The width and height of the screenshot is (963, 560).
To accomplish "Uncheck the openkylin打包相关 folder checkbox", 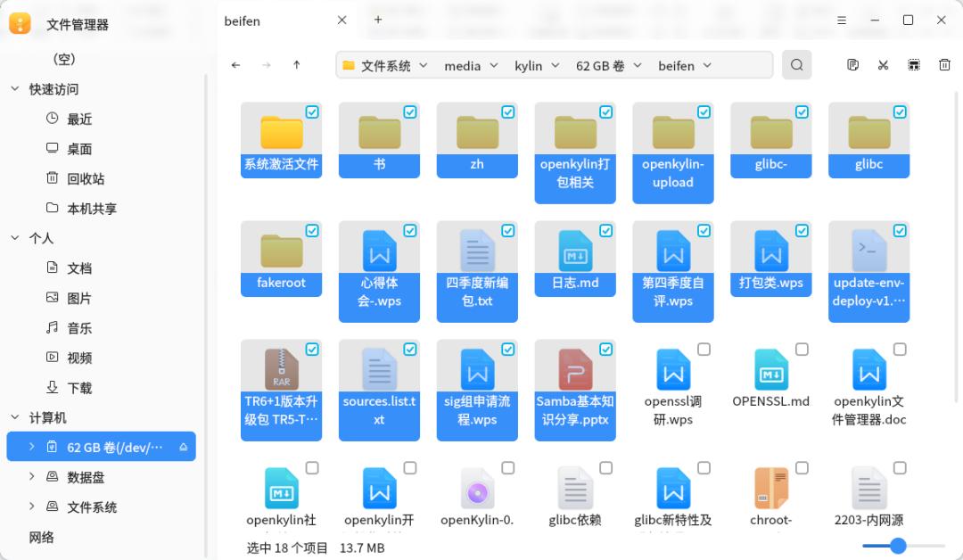I will pos(606,111).
